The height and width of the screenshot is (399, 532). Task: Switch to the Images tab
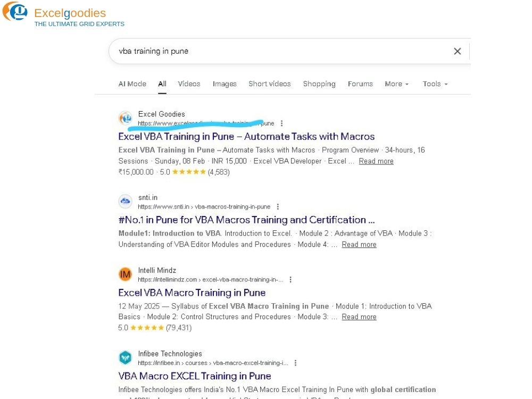tap(225, 84)
